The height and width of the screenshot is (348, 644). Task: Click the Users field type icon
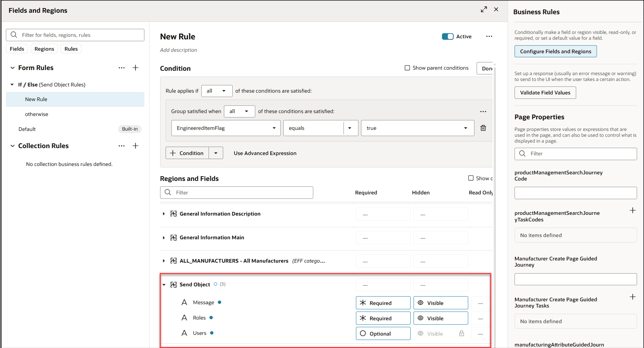pyautogui.click(x=184, y=333)
